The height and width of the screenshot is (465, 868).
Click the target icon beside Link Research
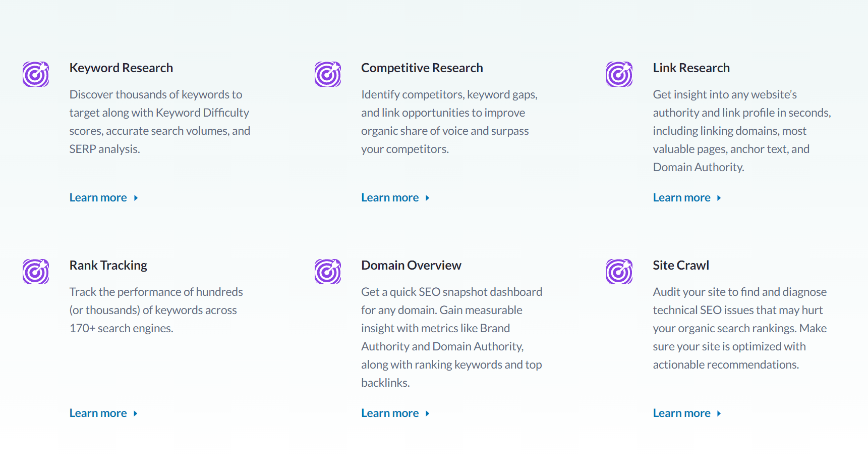pos(619,74)
